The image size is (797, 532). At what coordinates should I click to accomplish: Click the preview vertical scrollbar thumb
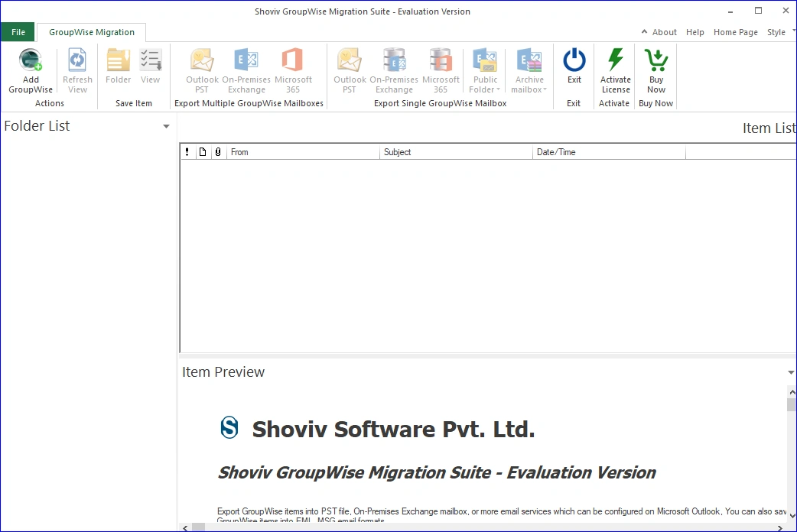pyautogui.click(x=792, y=404)
